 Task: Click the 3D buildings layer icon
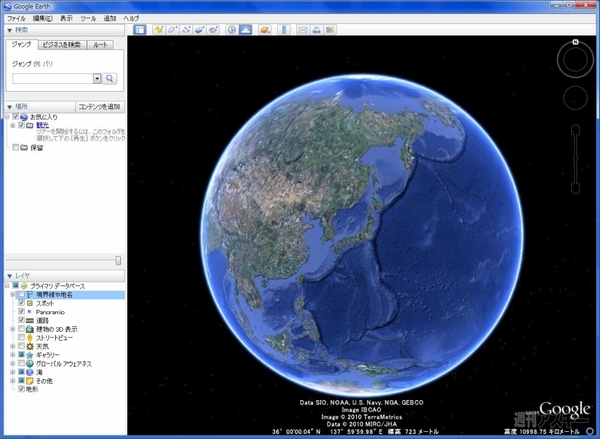(30, 329)
